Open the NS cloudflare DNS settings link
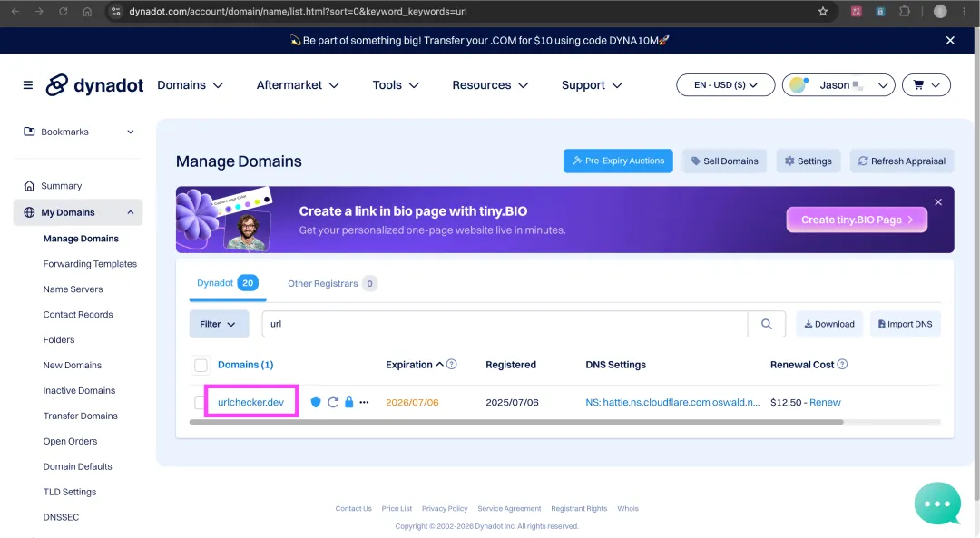 (x=672, y=403)
